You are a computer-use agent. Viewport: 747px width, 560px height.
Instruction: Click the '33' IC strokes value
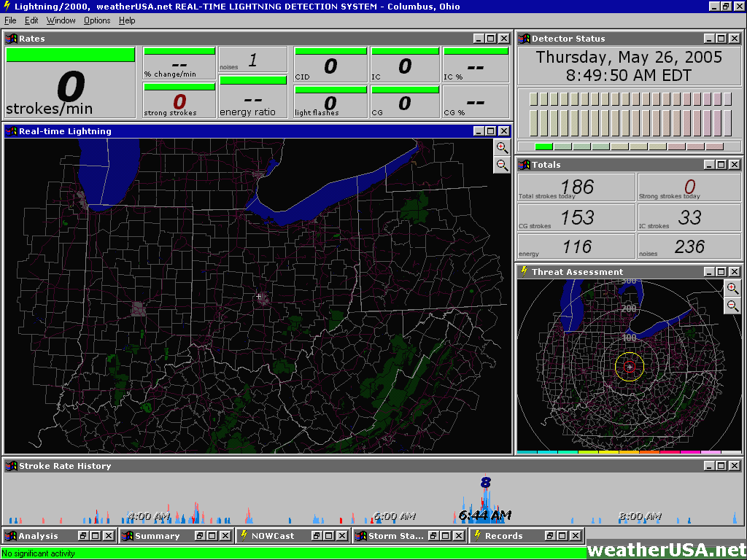coord(689,217)
